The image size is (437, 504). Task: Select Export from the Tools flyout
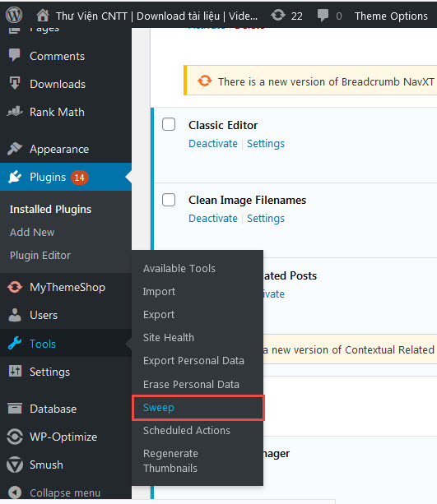click(x=159, y=315)
